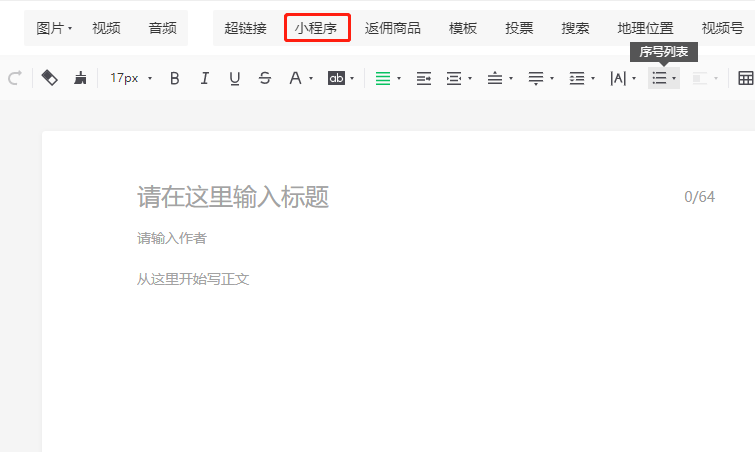Screen dimensions: 755x452
Task: Click the 超链接 button
Action: click(x=246, y=28)
